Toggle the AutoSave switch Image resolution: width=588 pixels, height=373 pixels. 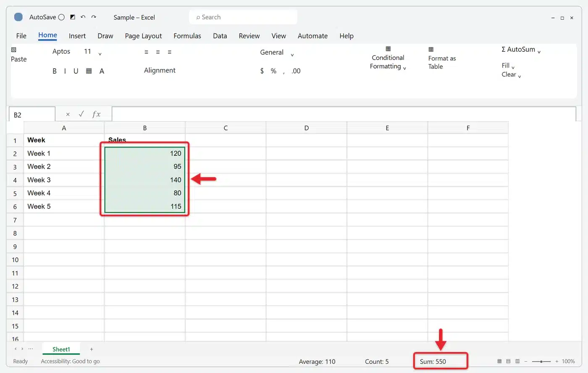61,17
